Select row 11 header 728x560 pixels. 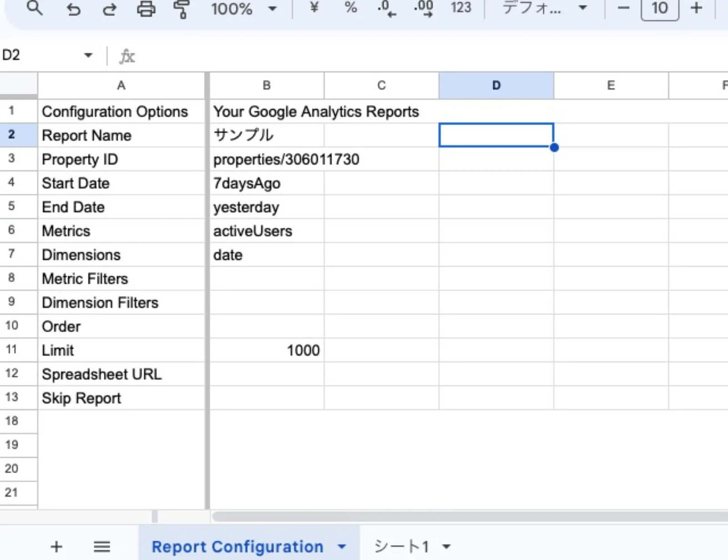pyautogui.click(x=19, y=349)
